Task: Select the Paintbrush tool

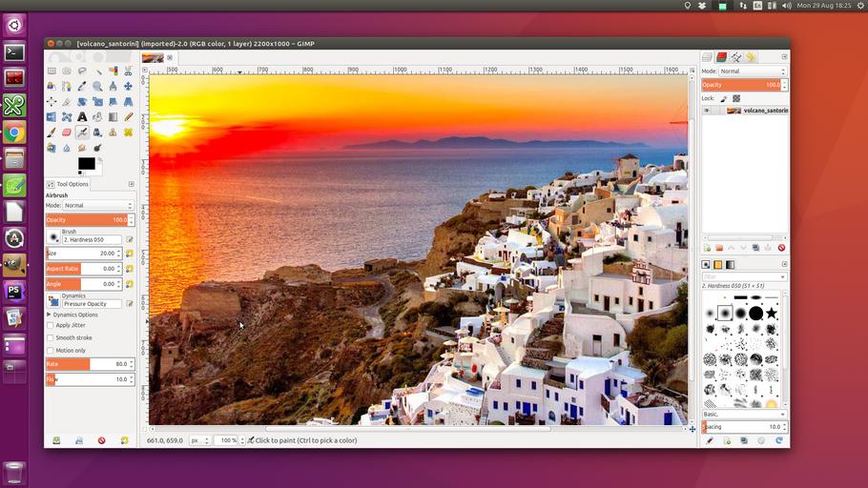Action: tap(52, 132)
